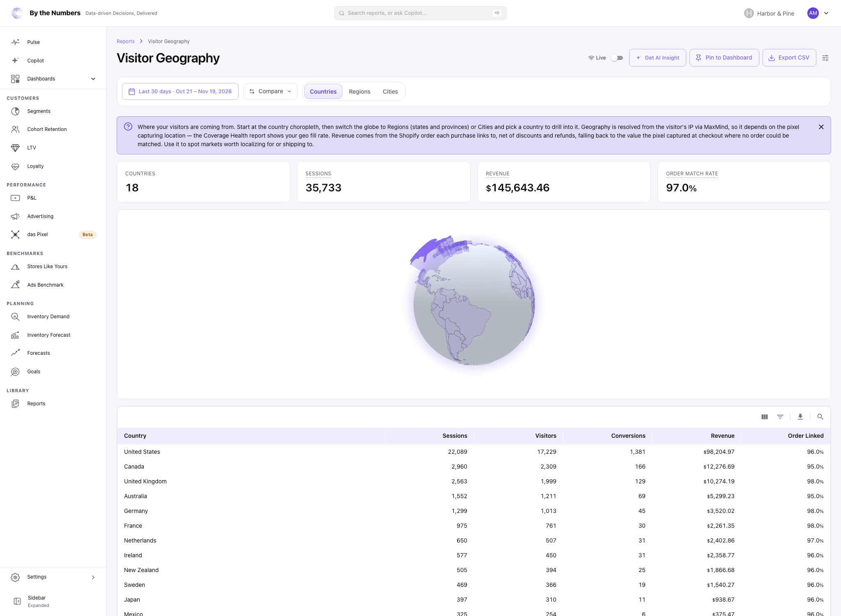Sort by the Revenue column header

coord(723,436)
